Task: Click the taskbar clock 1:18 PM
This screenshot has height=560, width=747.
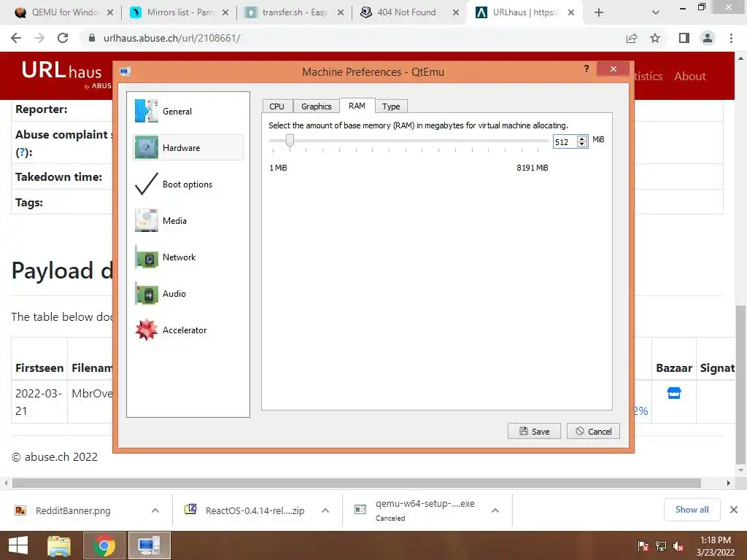Action: (716, 540)
